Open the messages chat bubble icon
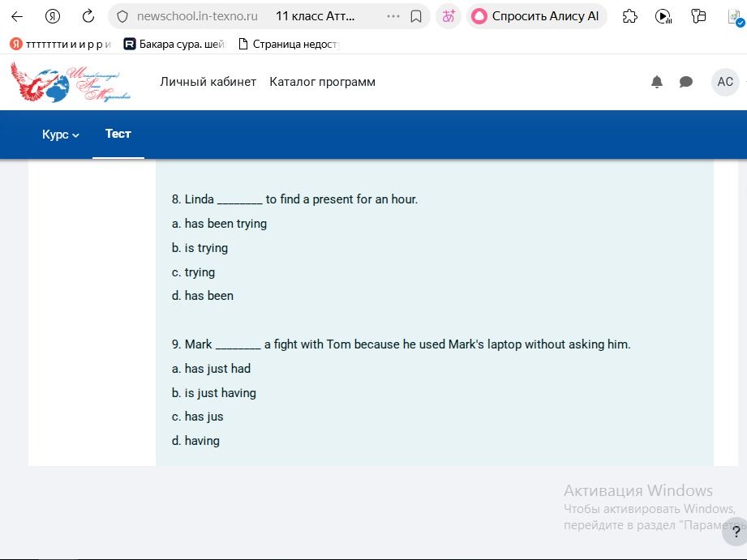The image size is (747, 560). (686, 82)
